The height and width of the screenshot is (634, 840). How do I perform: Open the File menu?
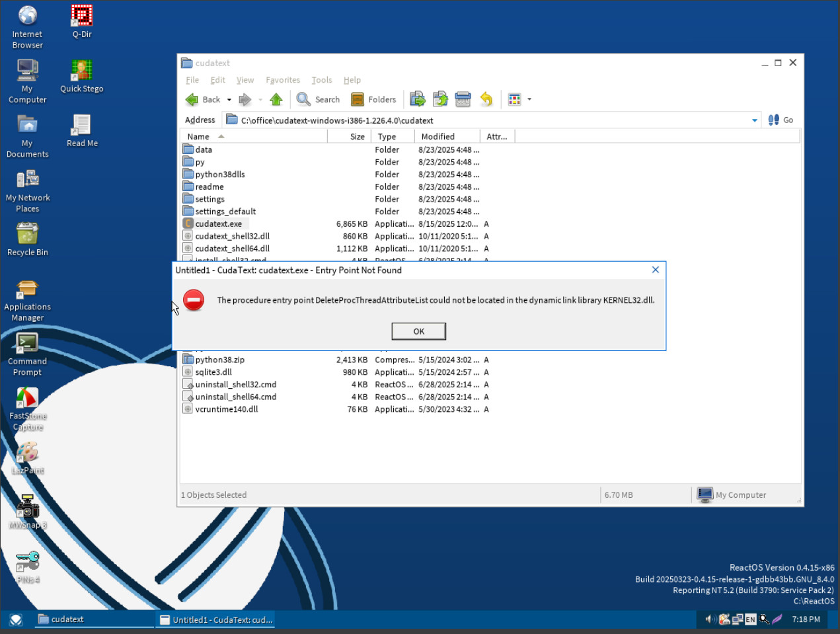(192, 80)
